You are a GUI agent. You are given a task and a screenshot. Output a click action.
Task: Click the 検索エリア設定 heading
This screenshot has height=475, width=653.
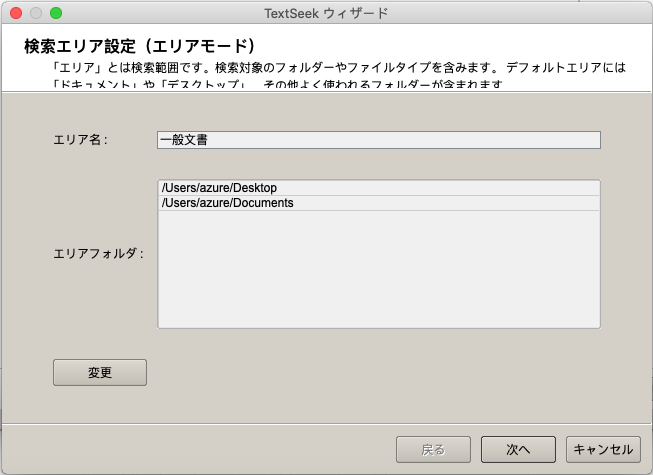pyautogui.click(x=140, y=46)
